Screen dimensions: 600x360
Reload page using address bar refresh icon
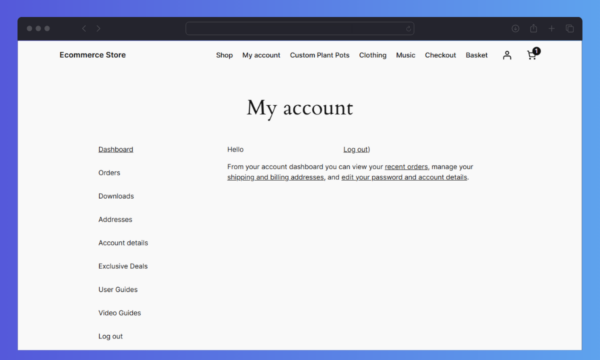(408, 28)
